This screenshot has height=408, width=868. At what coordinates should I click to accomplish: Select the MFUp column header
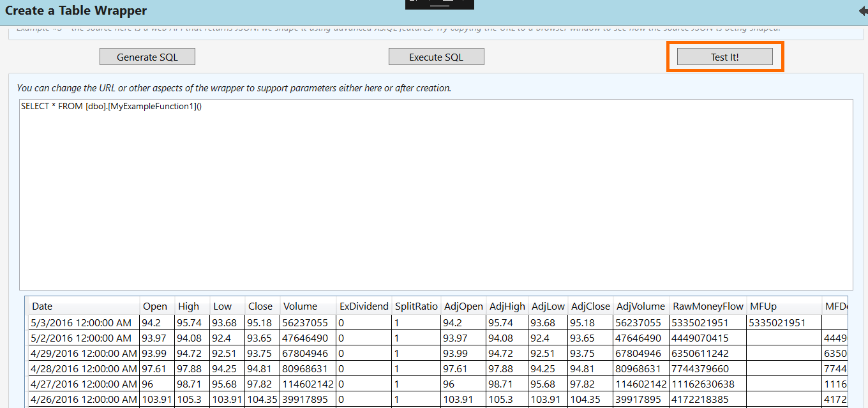pos(785,306)
